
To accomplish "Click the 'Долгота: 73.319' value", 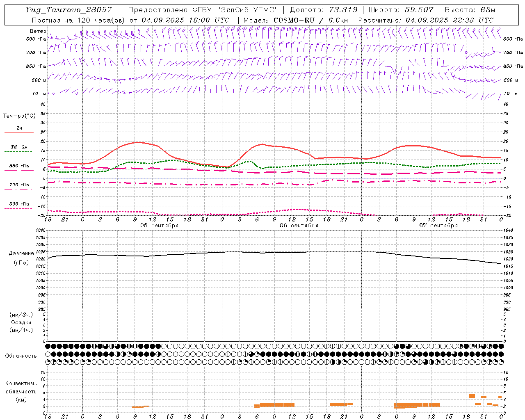I will coord(324,10).
